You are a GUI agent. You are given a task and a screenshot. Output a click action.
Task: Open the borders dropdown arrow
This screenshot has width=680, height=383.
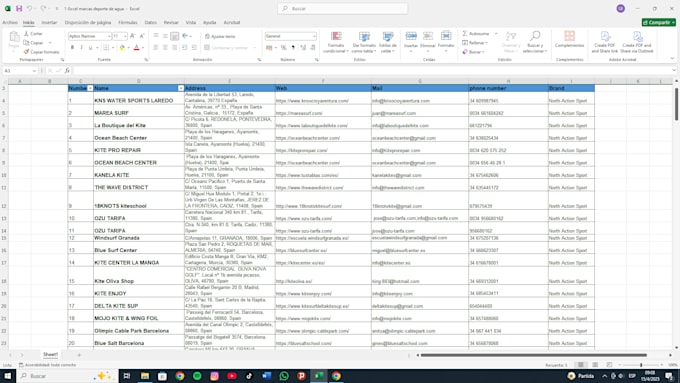click(x=113, y=48)
